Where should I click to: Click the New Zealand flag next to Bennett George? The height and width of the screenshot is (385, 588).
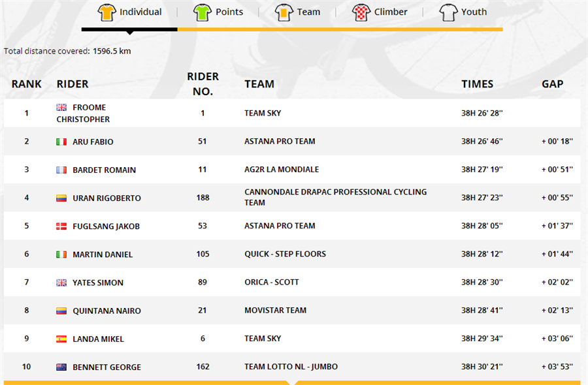61,367
